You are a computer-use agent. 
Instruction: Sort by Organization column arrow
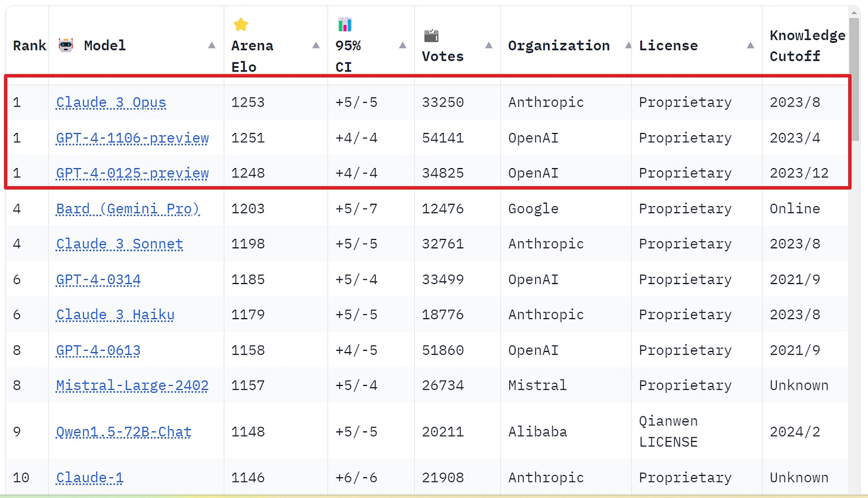(x=628, y=45)
